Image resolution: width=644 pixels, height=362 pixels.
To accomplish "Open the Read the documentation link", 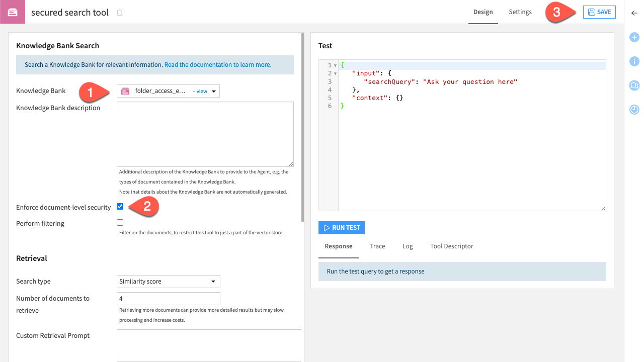I will click(x=217, y=64).
